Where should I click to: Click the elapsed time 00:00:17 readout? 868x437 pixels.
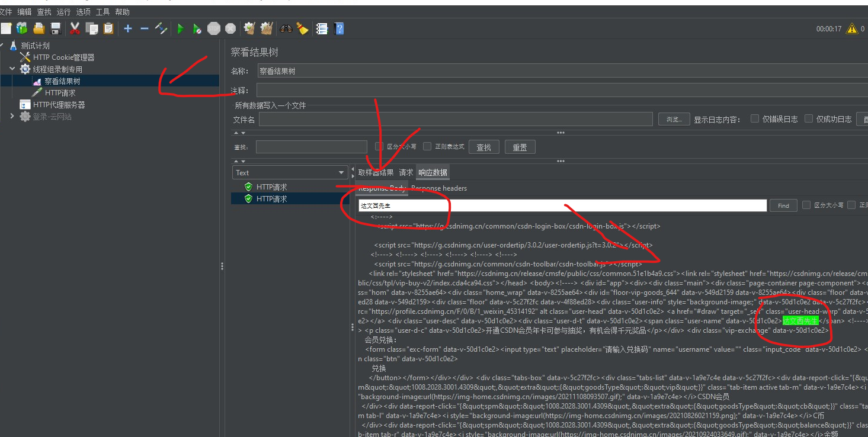coord(828,28)
